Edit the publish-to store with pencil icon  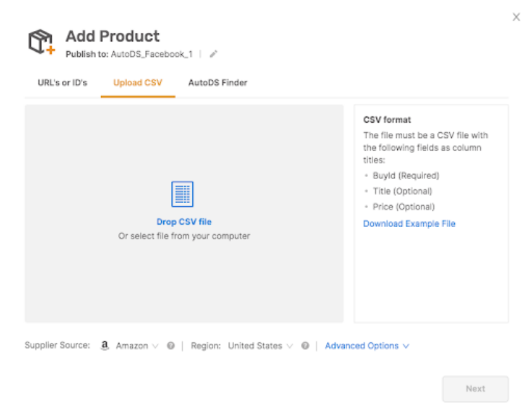tap(213, 54)
